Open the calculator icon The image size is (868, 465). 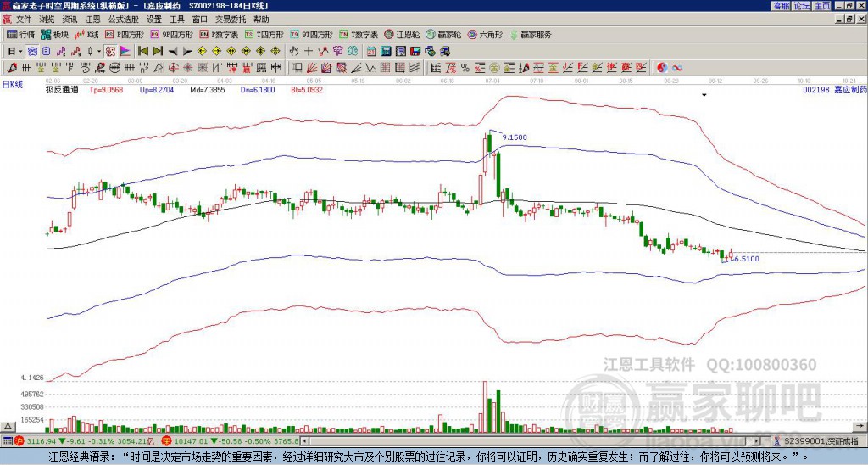[x=386, y=51]
